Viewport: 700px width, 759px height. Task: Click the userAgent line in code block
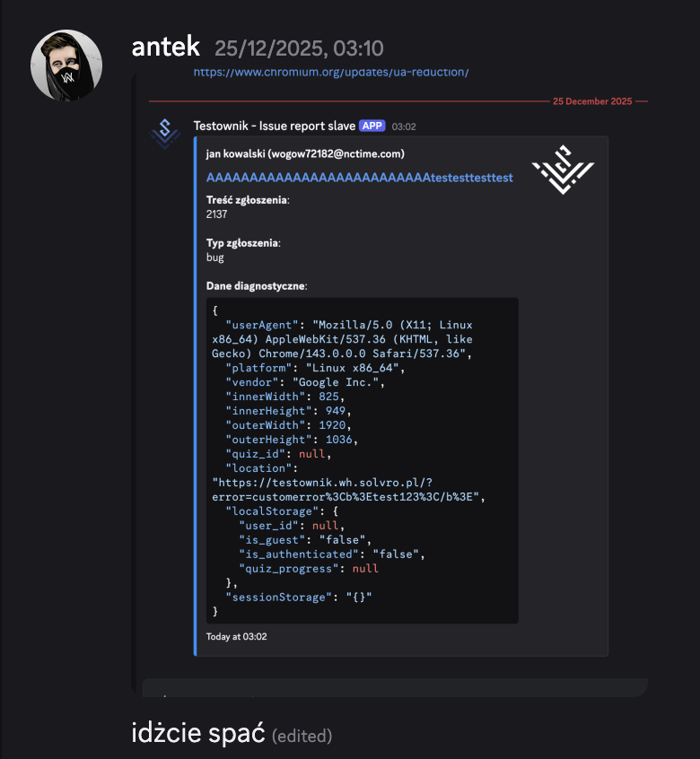[x=342, y=339]
